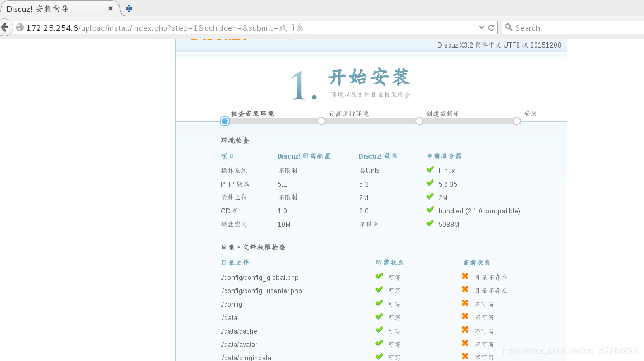The image size is (644, 361).
Task: Click orange X for config_ucenter.php status
Action: coord(465,289)
